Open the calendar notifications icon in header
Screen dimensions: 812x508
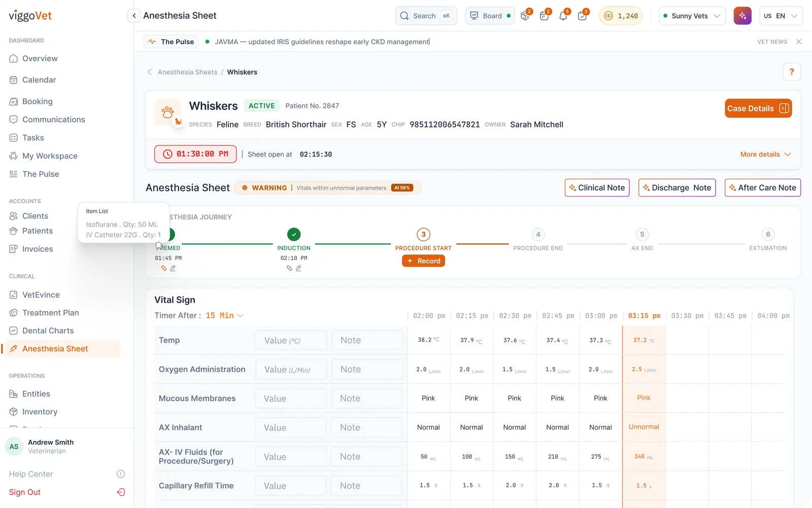tap(544, 16)
